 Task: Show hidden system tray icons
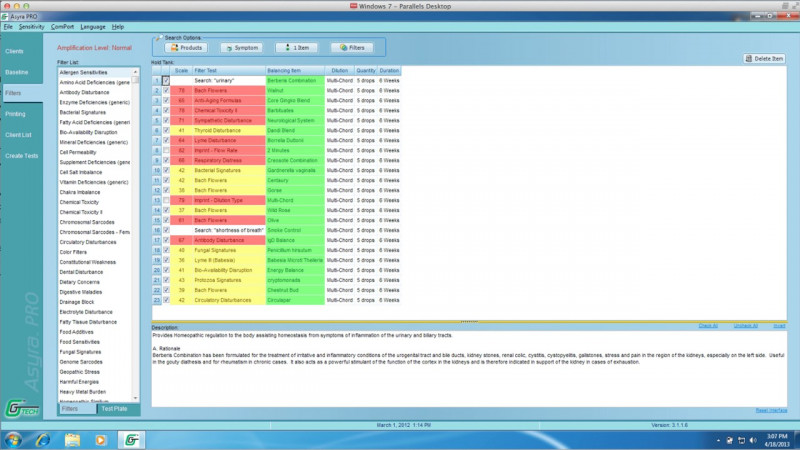(x=718, y=440)
